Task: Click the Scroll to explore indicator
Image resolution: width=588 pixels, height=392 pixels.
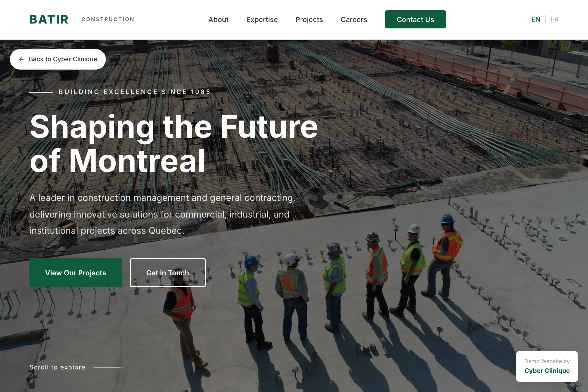Action: [x=57, y=367]
